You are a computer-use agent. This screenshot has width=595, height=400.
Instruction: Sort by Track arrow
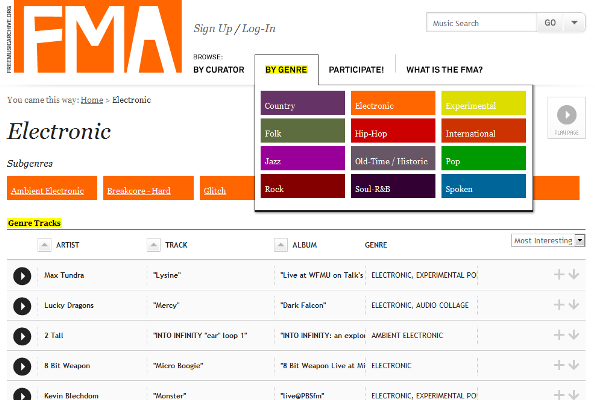154,245
